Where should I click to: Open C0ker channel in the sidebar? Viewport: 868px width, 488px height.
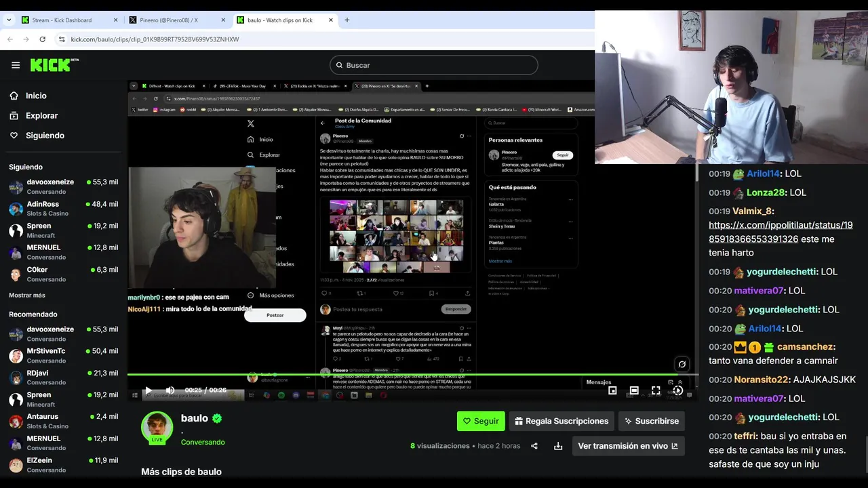[x=63, y=274]
